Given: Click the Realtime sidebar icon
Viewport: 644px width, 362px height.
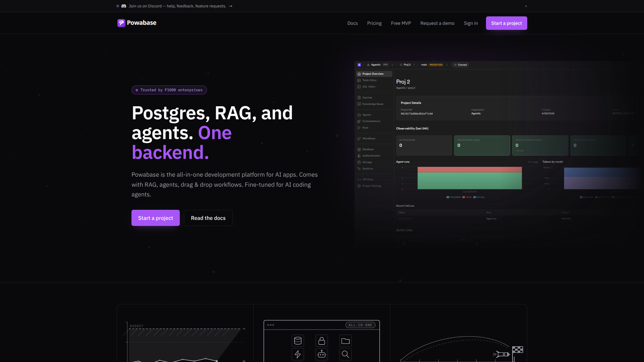Looking at the screenshot, I should (x=359, y=169).
